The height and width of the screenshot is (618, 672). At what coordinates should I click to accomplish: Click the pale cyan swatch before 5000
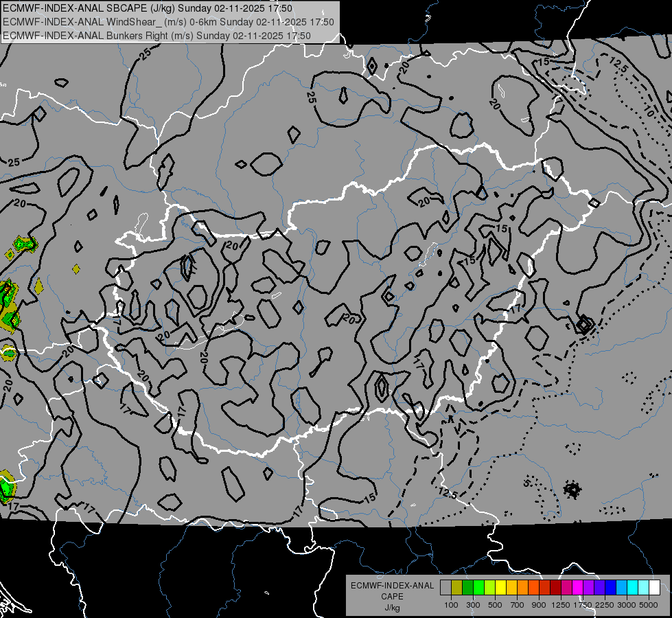click(x=644, y=588)
